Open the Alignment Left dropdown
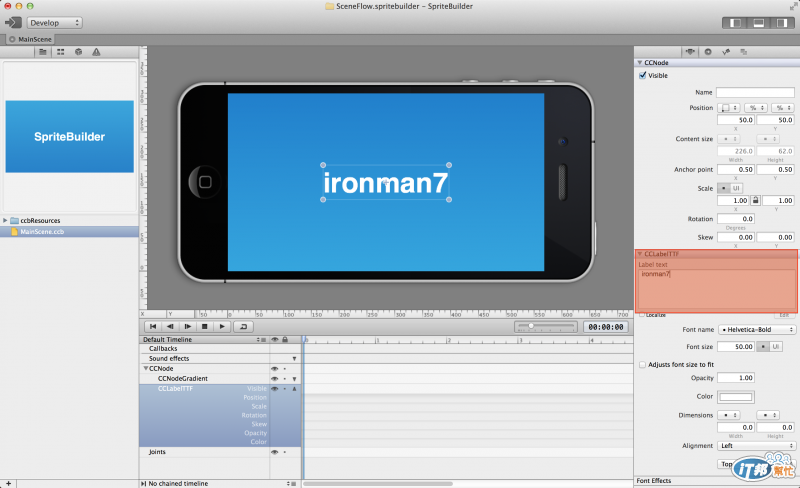This screenshot has width=800, height=488. click(757, 446)
